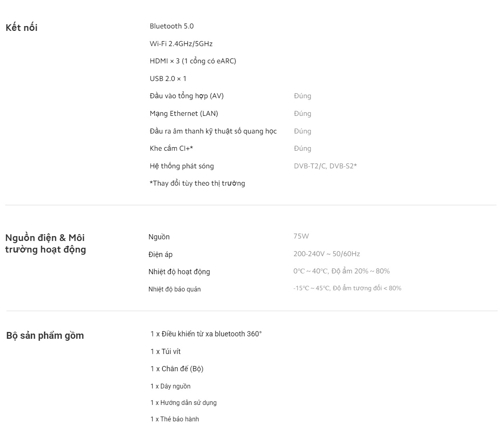Image resolution: width=504 pixels, height=445 pixels.
Task: Click "Đầu ra âm thanh kỹ thuật số quang học"
Action: tap(213, 131)
